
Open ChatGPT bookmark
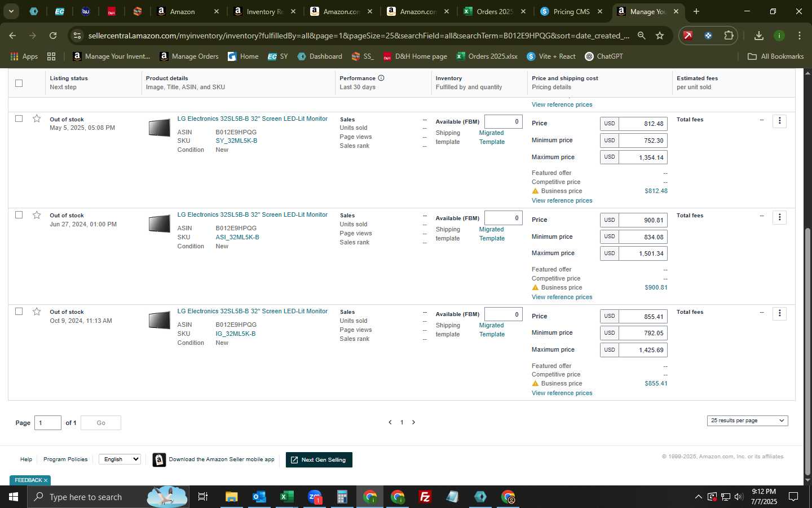603,56
